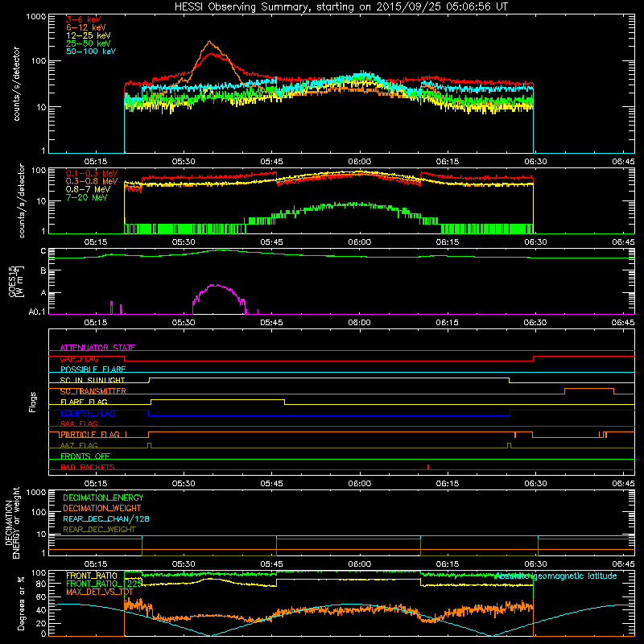This screenshot has height=644, width=644.
Task: Click the red BAD_PACKETS spike marker
Action: pos(428,467)
